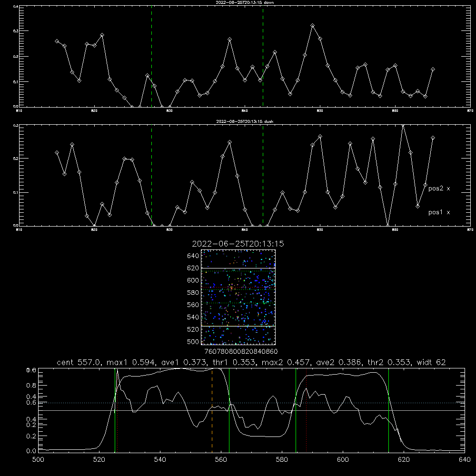476x476 pixels.
Task: Click the dusk plot title text
Action: pyautogui.click(x=245, y=121)
